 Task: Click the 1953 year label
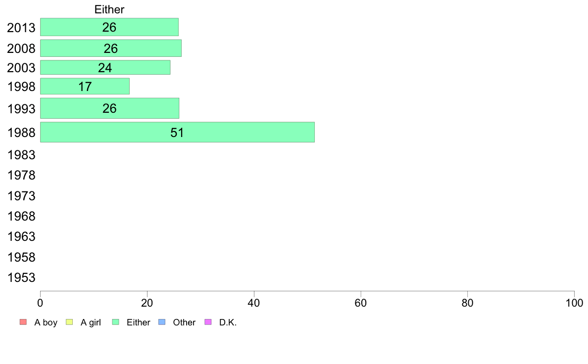tap(21, 277)
